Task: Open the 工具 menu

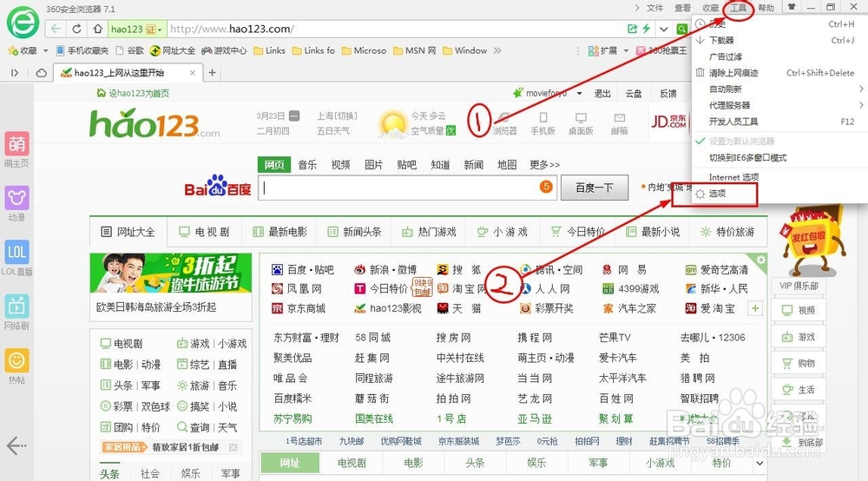Action: pyautogui.click(x=738, y=8)
